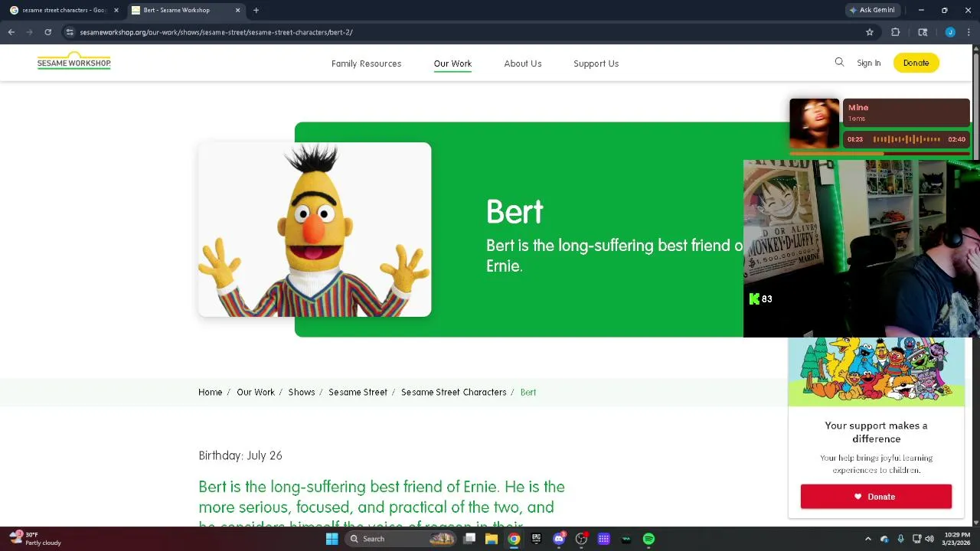Screen dimensions: 980x551
Task: Click the Sesame characters illustration in donate card
Action: 876,371
